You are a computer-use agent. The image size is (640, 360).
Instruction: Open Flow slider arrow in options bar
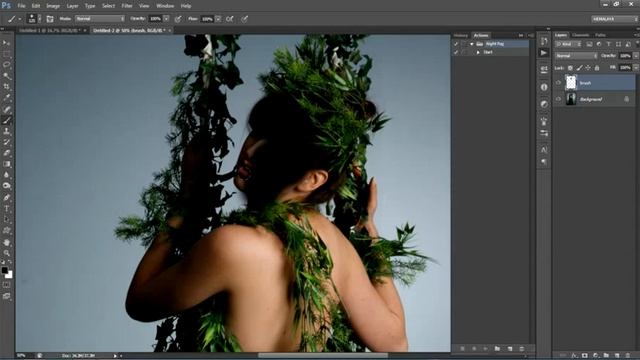[218, 19]
